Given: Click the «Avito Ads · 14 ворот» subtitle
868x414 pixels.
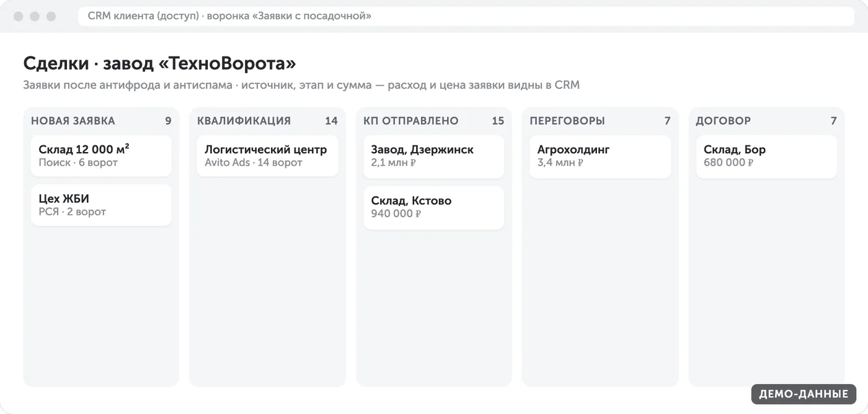Looking at the screenshot, I should (254, 163).
